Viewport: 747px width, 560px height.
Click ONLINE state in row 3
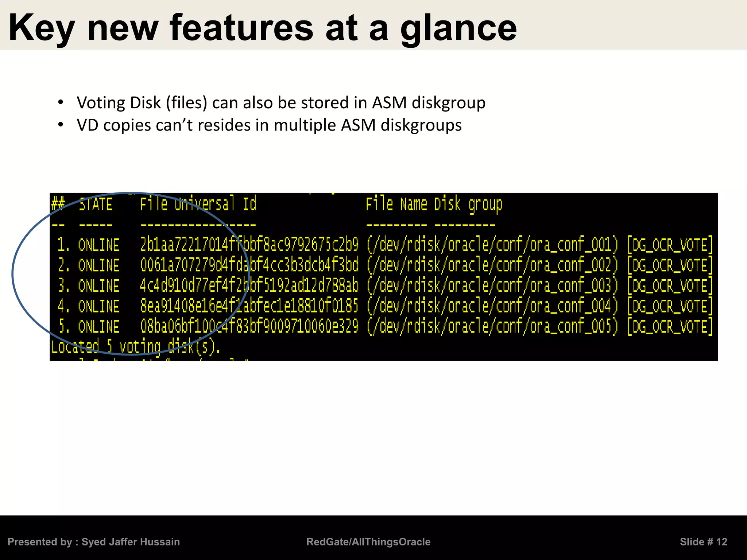point(99,286)
